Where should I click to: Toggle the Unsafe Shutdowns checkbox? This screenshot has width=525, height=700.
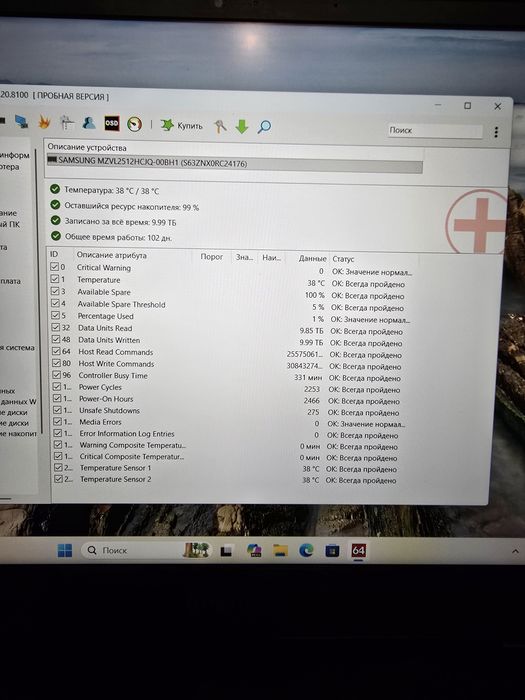click(x=57, y=409)
